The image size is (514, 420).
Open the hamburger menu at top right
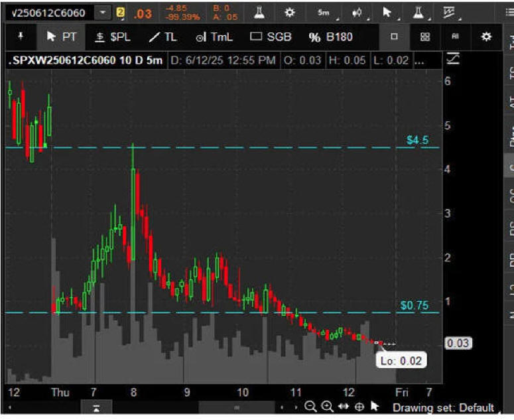tap(509, 13)
